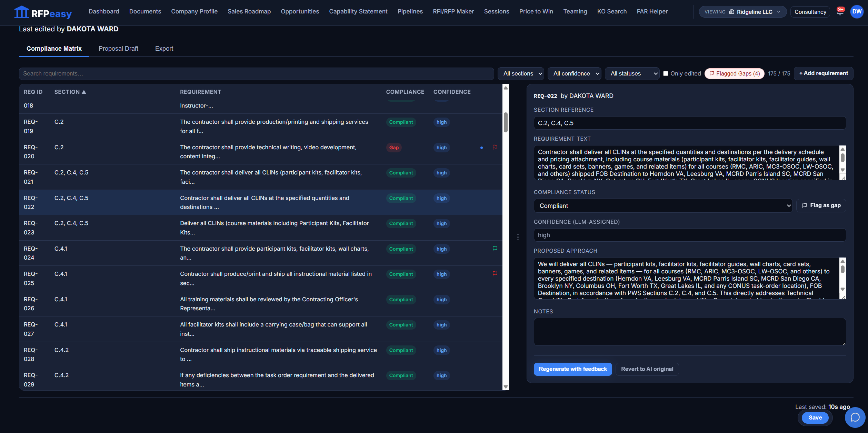This screenshot has width=868, height=433.
Task: Expand the Viewing Ridgeline LLC selector
Action: (x=742, y=12)
